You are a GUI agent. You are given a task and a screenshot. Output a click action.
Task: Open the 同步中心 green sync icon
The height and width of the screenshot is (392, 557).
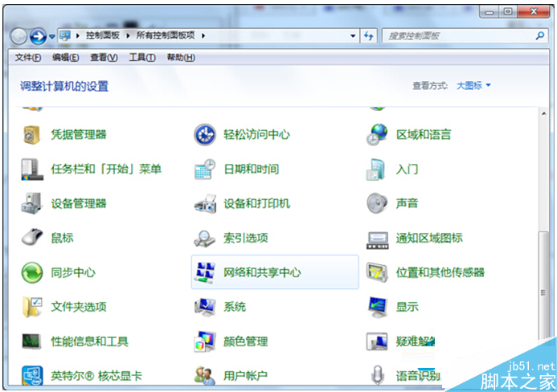point(32,272)
